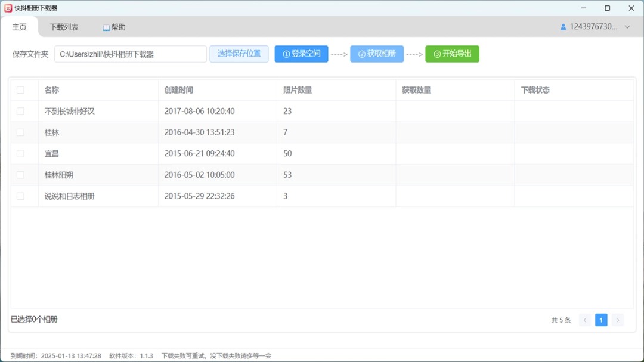The width and height of the screenshot is (644, 362).
Task: Check the box for album 不到长城非好汉
Action: coord(20,111)
